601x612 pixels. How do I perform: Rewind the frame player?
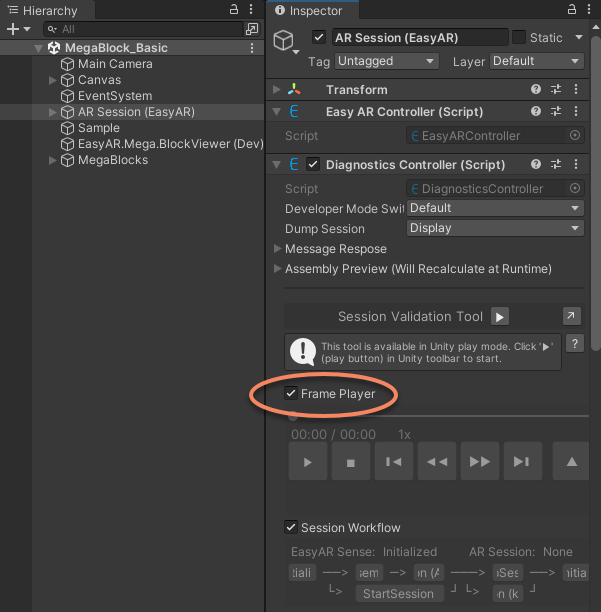(437, 461)
